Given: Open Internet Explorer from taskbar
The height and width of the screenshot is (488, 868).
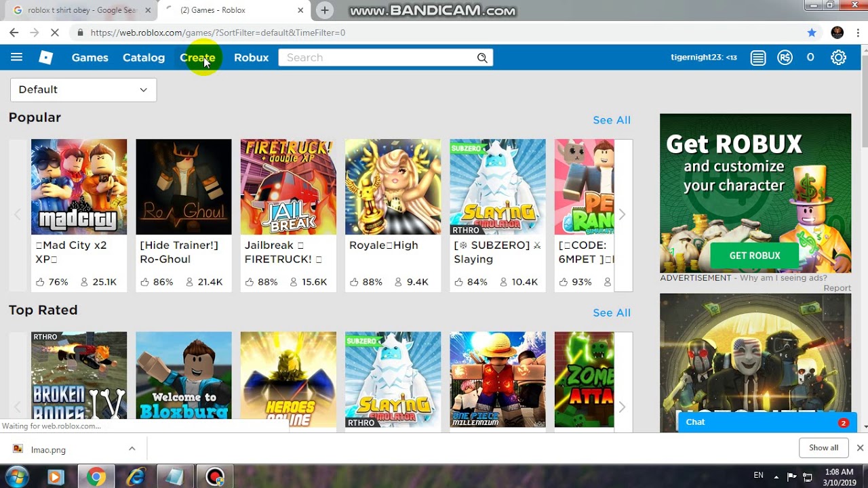Looking at the screenshot, I should (136, 477).
